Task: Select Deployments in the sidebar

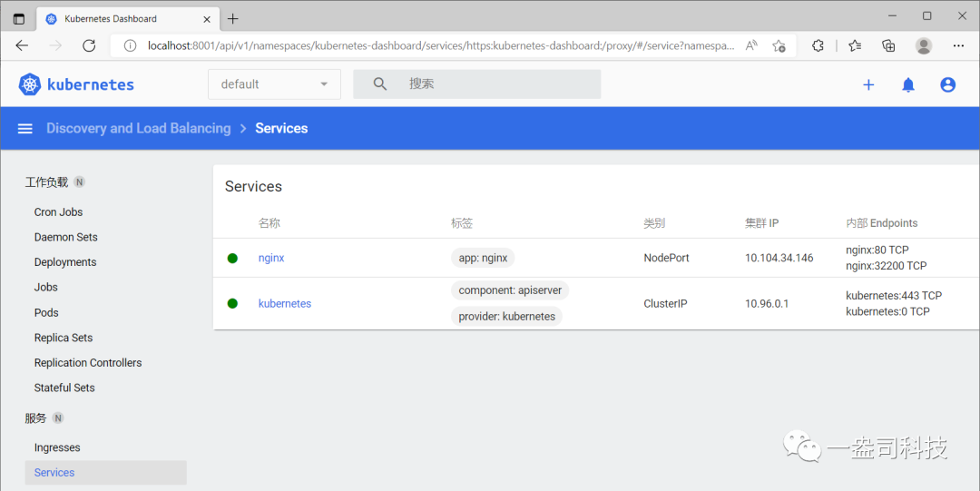Action: (x=65, y=262)
